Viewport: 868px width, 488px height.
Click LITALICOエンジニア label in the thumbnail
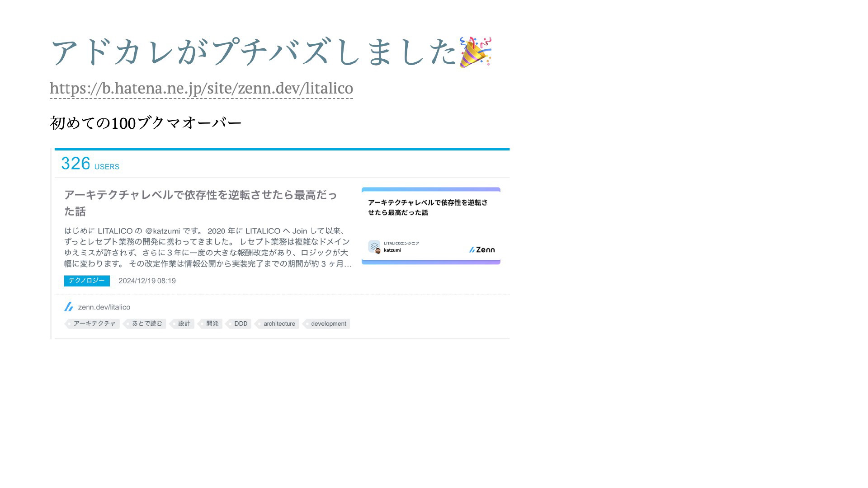[x=401, y=243]
